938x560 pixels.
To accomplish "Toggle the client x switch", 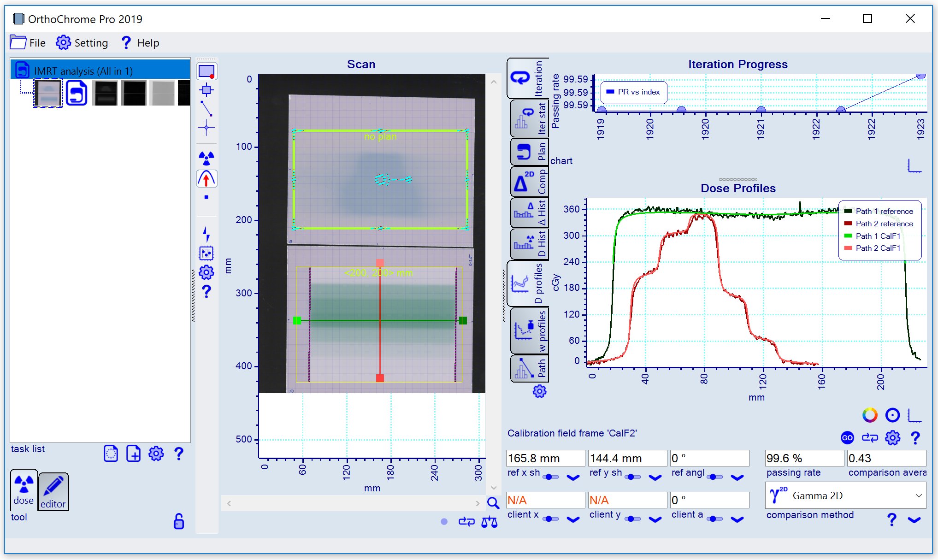I will pyautogui.click(x=550, y=519).
